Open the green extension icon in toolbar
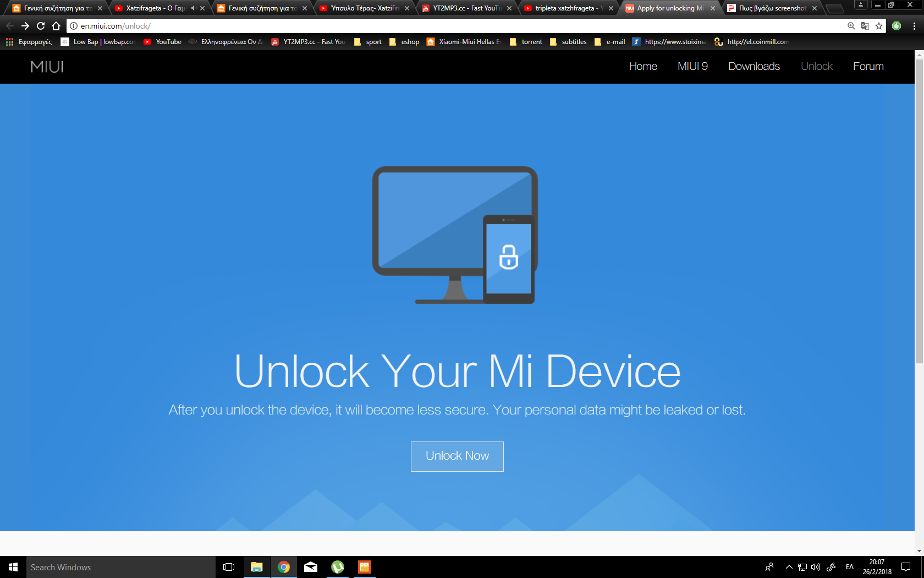This screenshot has width=924, height=578. click(897, 26)
